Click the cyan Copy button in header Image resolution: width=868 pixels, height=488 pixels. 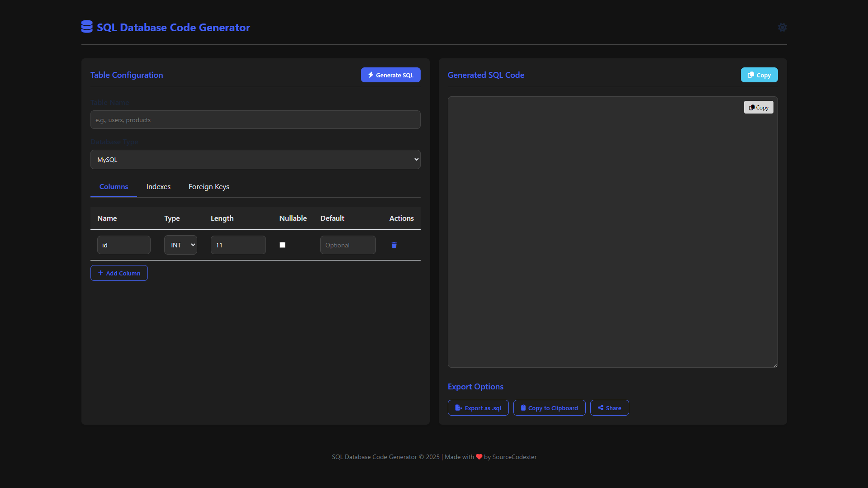tap(759, 75)
